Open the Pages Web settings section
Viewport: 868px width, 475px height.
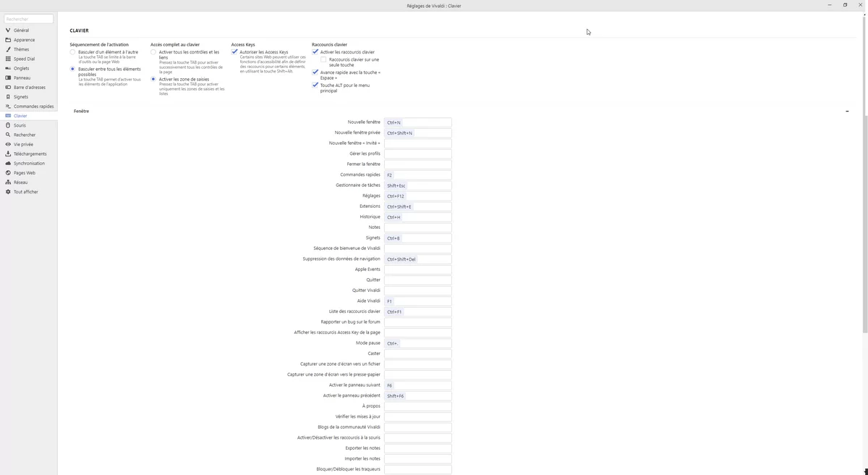(x=29, y=173)
